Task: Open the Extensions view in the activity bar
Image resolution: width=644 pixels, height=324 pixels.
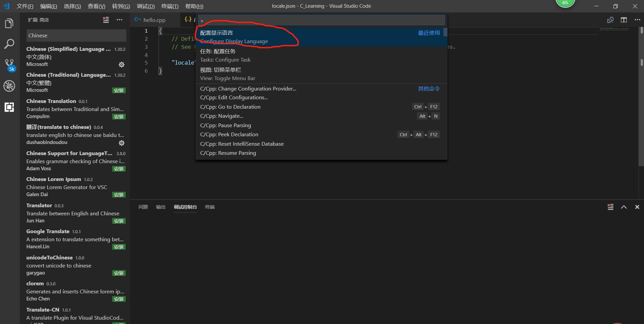Action: click(x=9, y=107)
